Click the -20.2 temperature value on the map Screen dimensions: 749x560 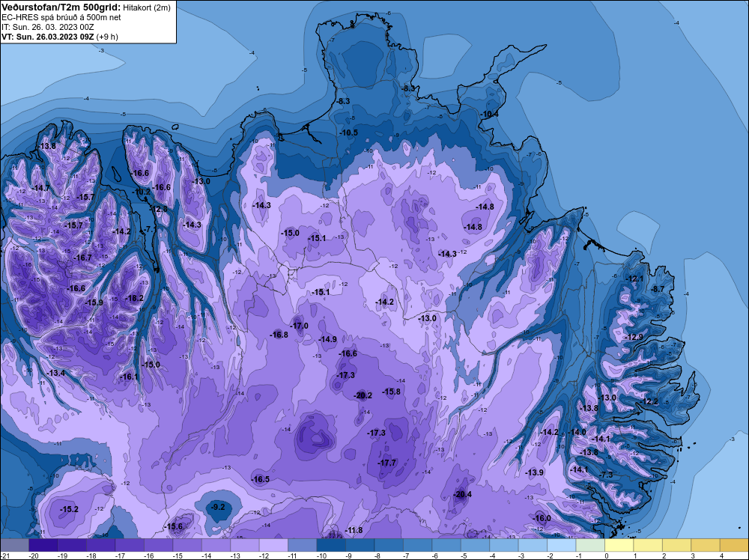point(363,395)
